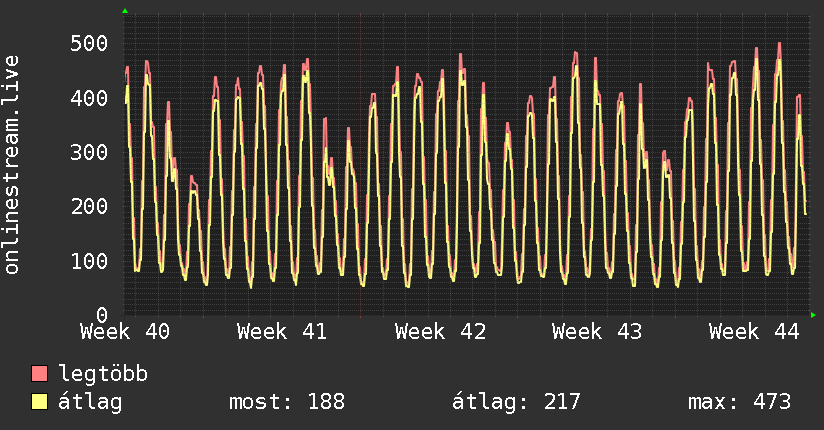Click the 'átlag' legend label next to the yellow swatch

(90, 402)
